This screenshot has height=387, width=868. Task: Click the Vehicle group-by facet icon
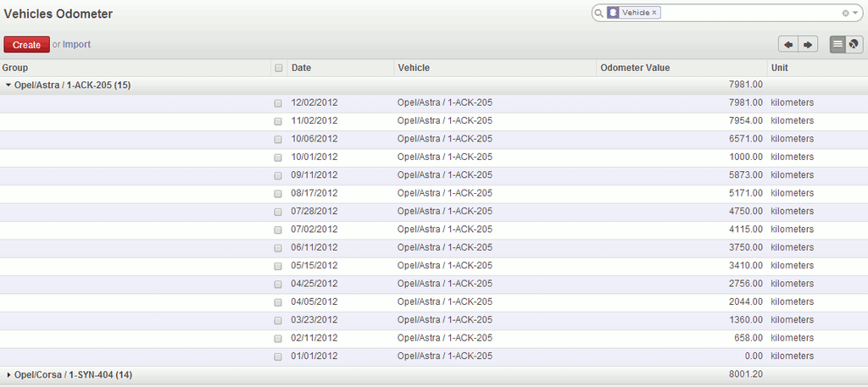click(614, 13)
